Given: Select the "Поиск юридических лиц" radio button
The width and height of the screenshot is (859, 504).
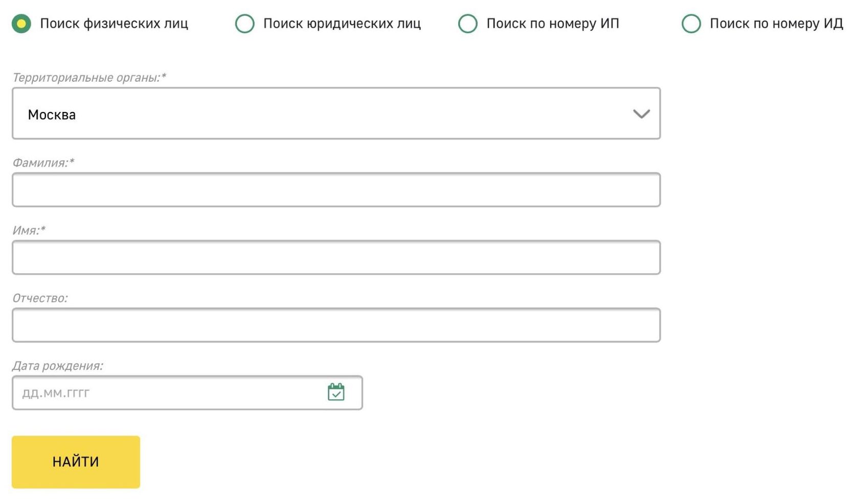Looking at the screenshot, I should pyautogui.click(x=244, y=24).
